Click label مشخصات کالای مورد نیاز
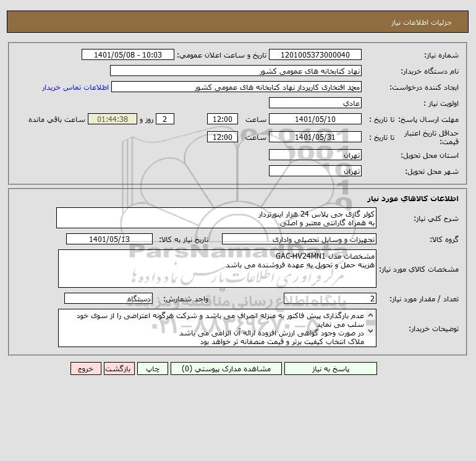 tap(419, 269)
